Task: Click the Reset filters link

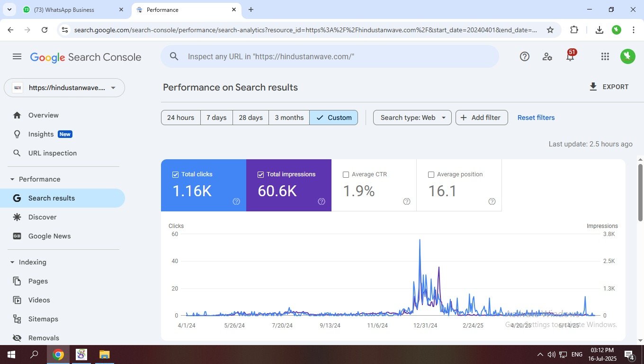Action: [x=536, y=118]
